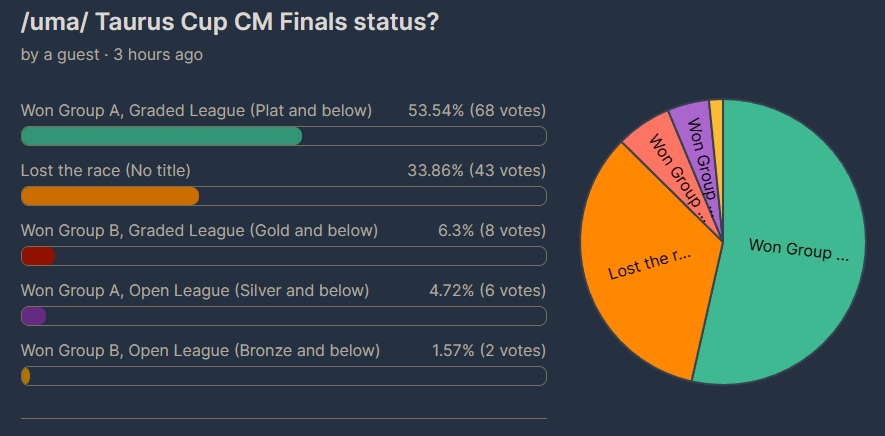
Task: Click the "33.86% (43 votes)" count
Action: pos(476,170)
